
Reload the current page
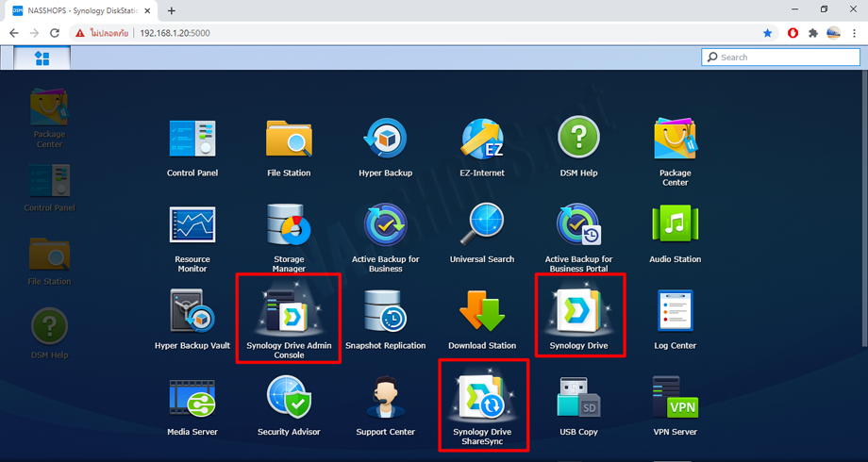pos(55,33)
